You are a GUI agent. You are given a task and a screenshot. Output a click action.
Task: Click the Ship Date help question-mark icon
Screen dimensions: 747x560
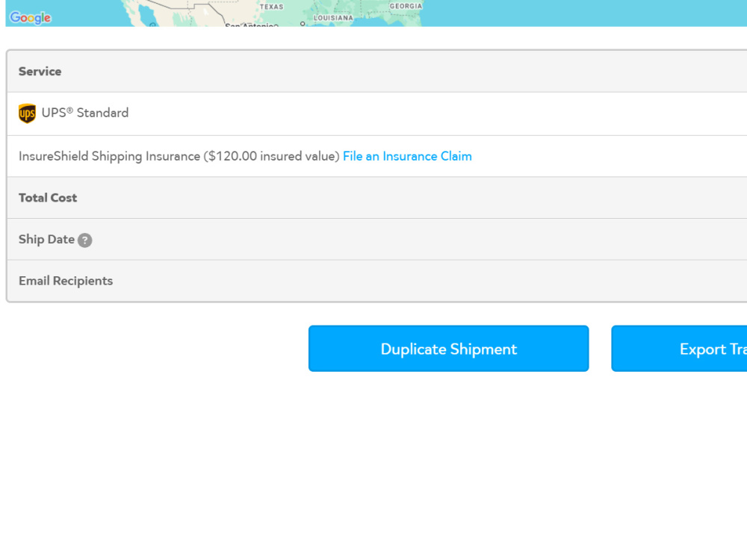(85, 240)
